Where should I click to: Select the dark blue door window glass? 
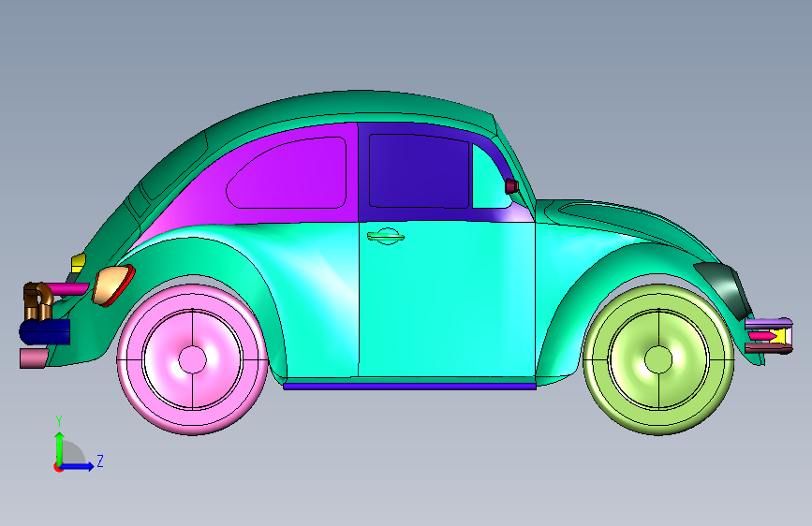tap(419, 171)
